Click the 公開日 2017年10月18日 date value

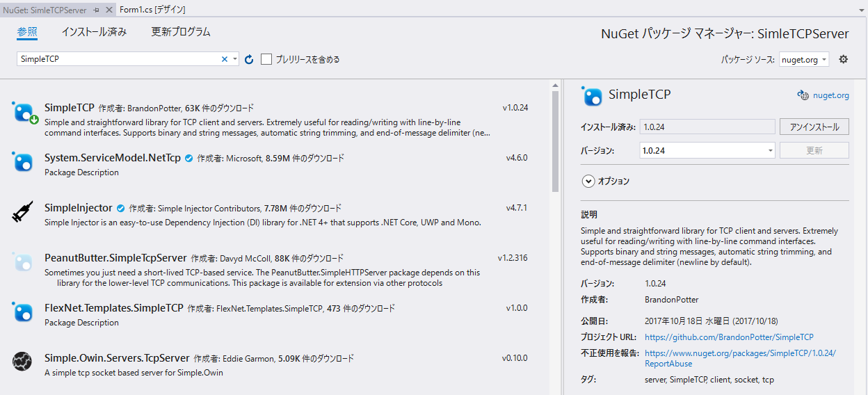[x=712, y=321]
